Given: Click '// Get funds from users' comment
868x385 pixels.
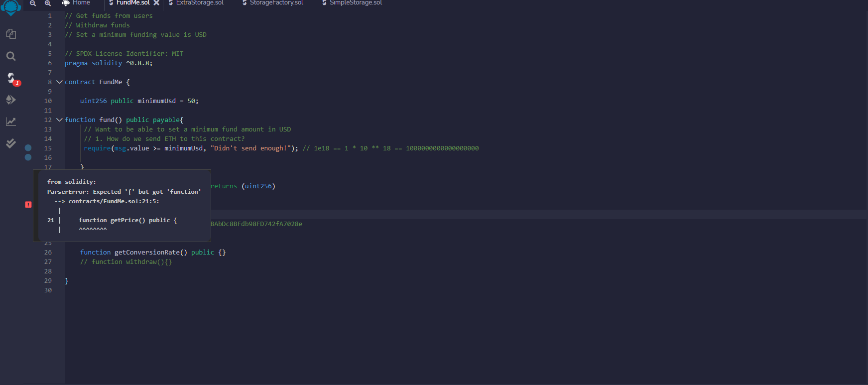Looking at the screenshot, I should [x=109, y=16].
